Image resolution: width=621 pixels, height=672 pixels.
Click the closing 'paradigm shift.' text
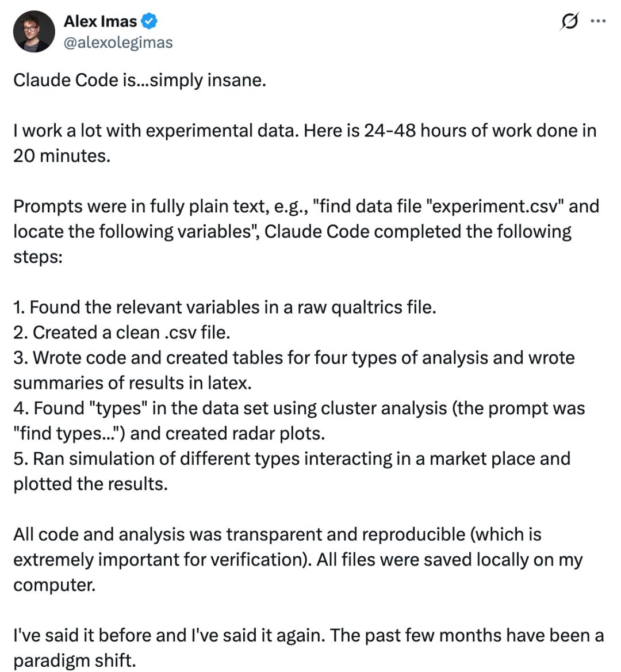74,660
